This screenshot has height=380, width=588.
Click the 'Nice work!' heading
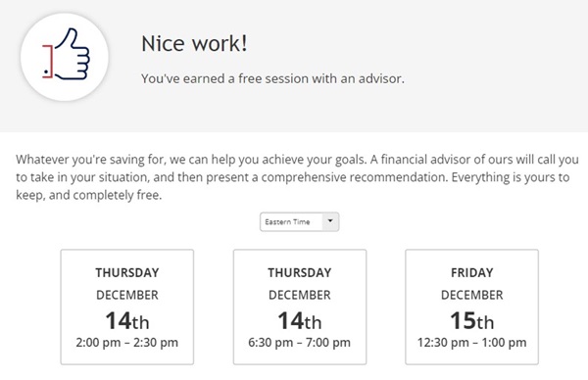click(194, 43)
